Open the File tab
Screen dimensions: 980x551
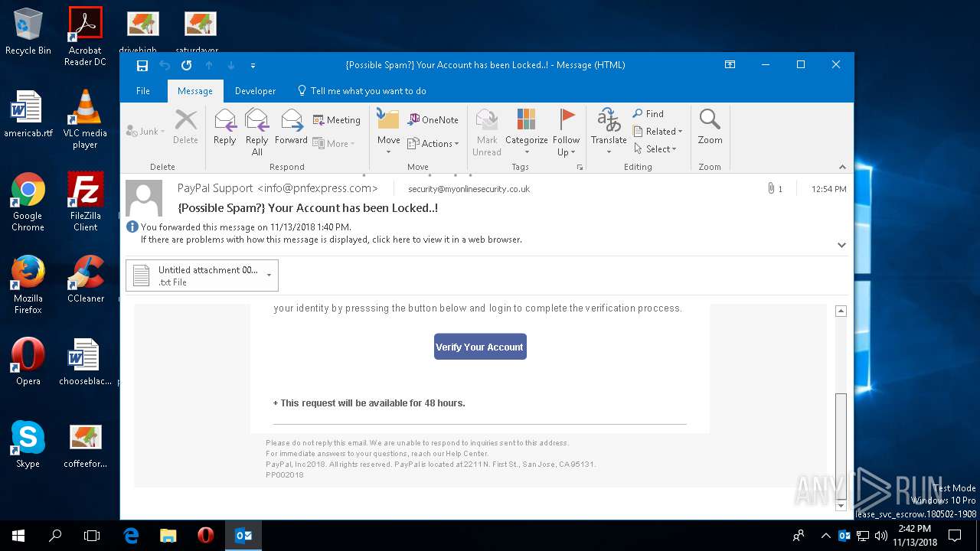(143, 90)
